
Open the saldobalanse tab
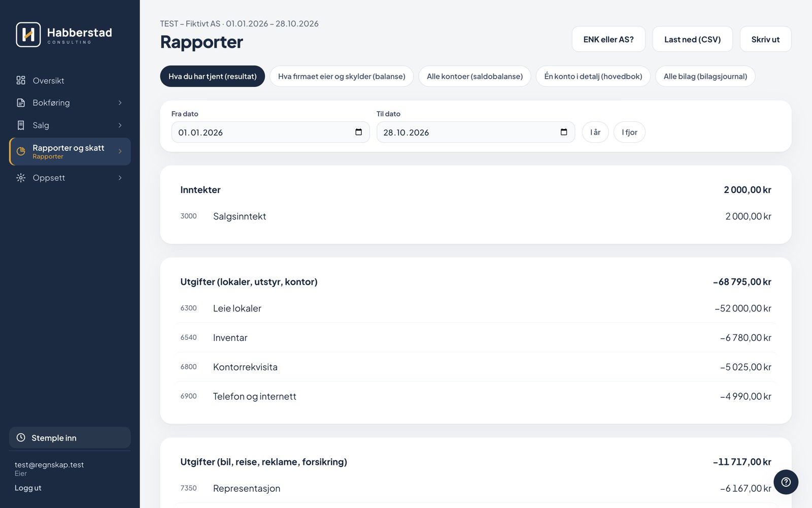pyautogui.click(x=475, y=76)
